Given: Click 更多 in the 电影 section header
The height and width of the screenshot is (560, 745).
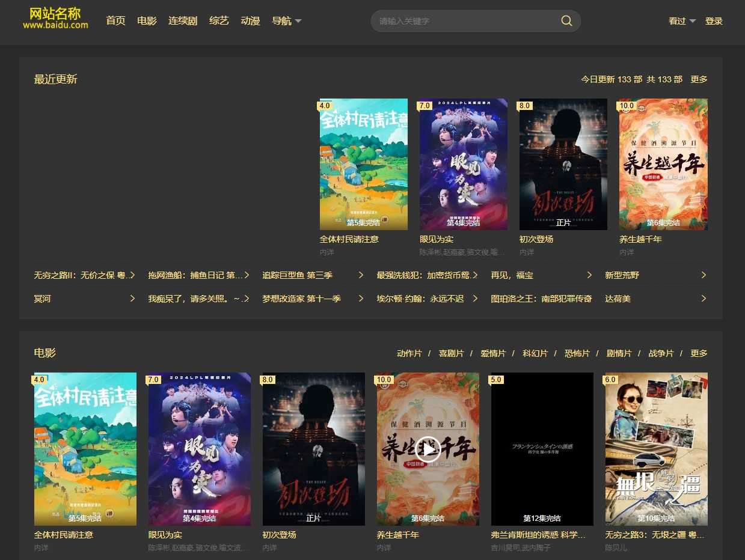Looking at the screenshot, I should pos(699,353).
